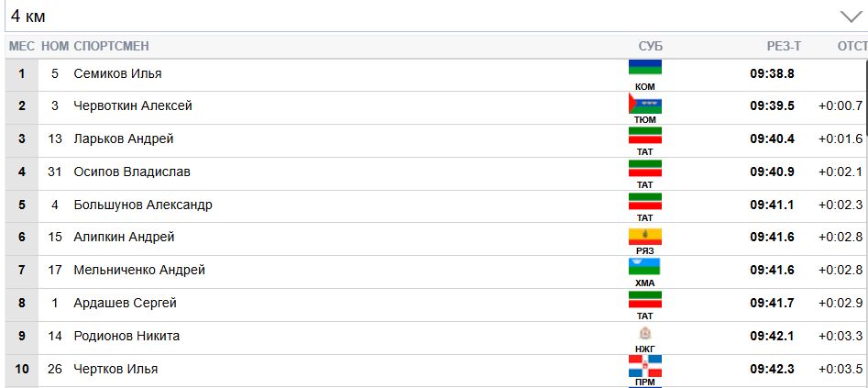Click the Ryazan flag for Алипкин Андрей
868x388 pixels.
(x=644, y=233)
